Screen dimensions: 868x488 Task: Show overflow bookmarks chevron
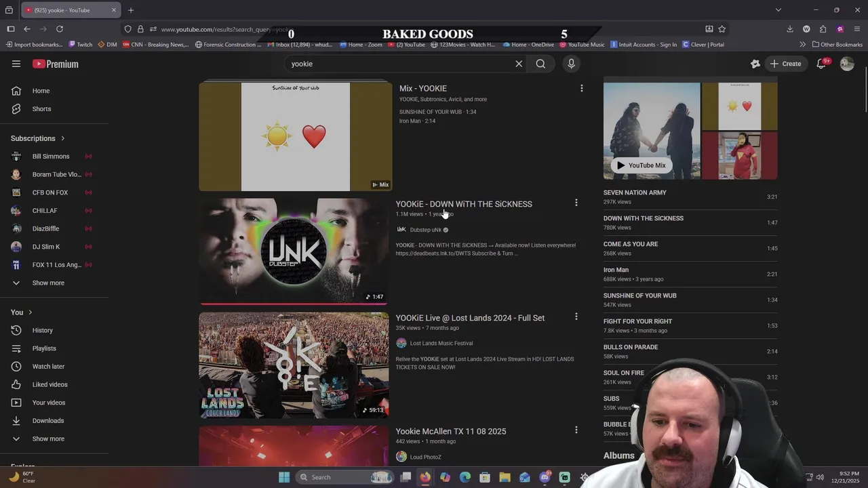[x=803, y=45]
